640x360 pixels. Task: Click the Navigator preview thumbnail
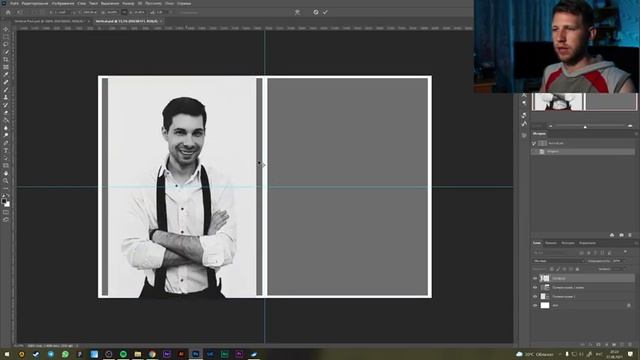pos(584,102)
